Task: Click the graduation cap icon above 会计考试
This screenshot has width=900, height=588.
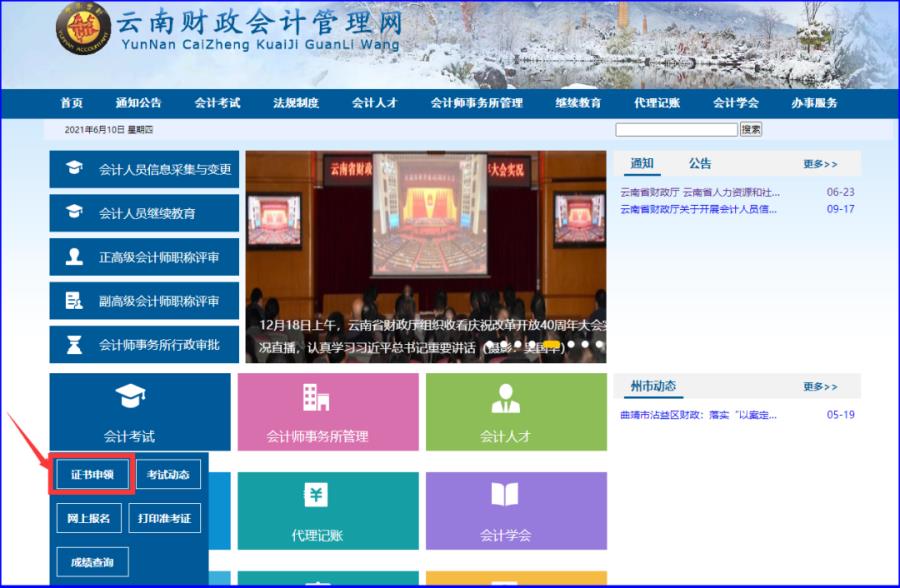Action: pos(130,397)
